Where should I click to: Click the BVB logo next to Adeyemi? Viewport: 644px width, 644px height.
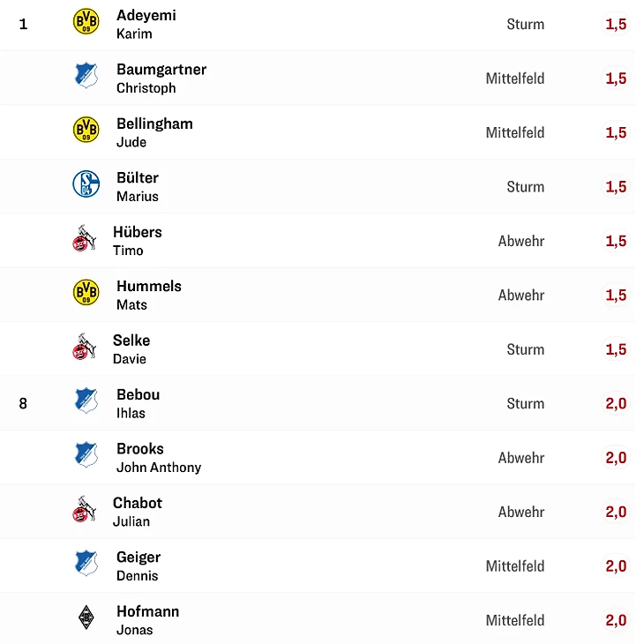click(86, 21)
